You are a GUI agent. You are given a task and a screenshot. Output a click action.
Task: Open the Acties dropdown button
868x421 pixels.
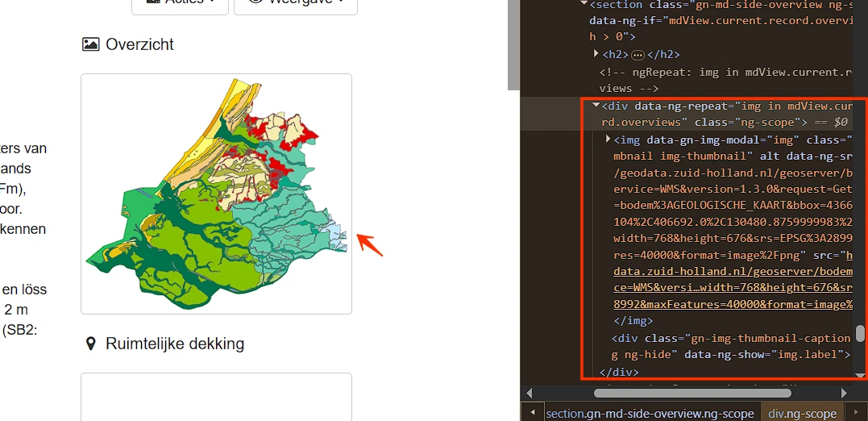click(x=180, y=6)
